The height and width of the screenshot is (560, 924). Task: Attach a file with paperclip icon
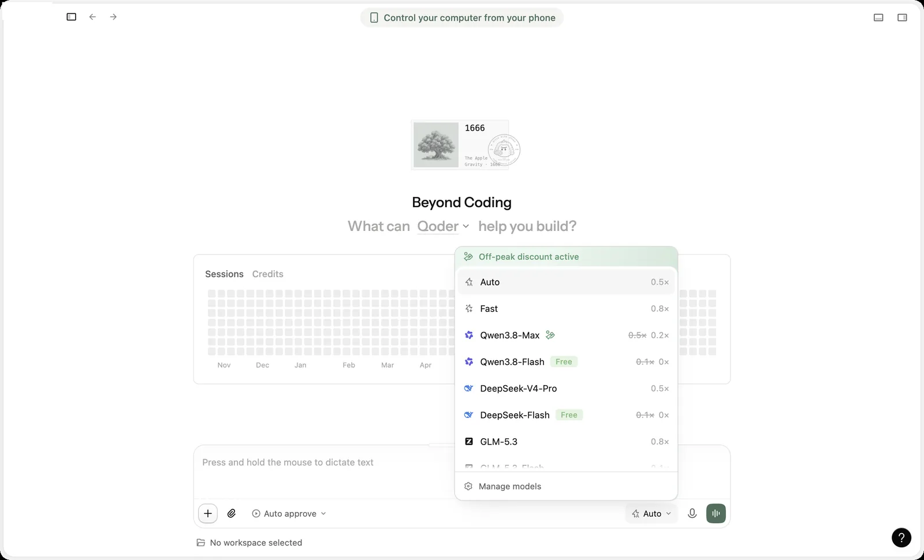click(x=232, y=513)
